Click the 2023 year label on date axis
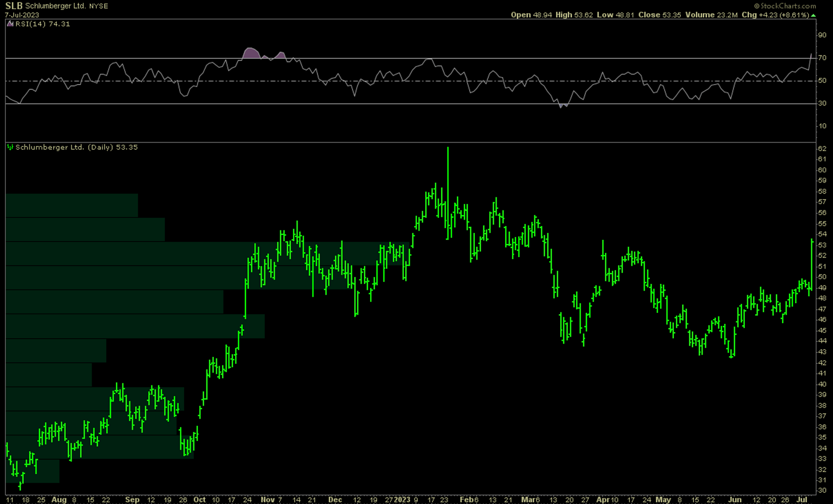The height and width of the screenshot is (504, 833). (402, 500)
